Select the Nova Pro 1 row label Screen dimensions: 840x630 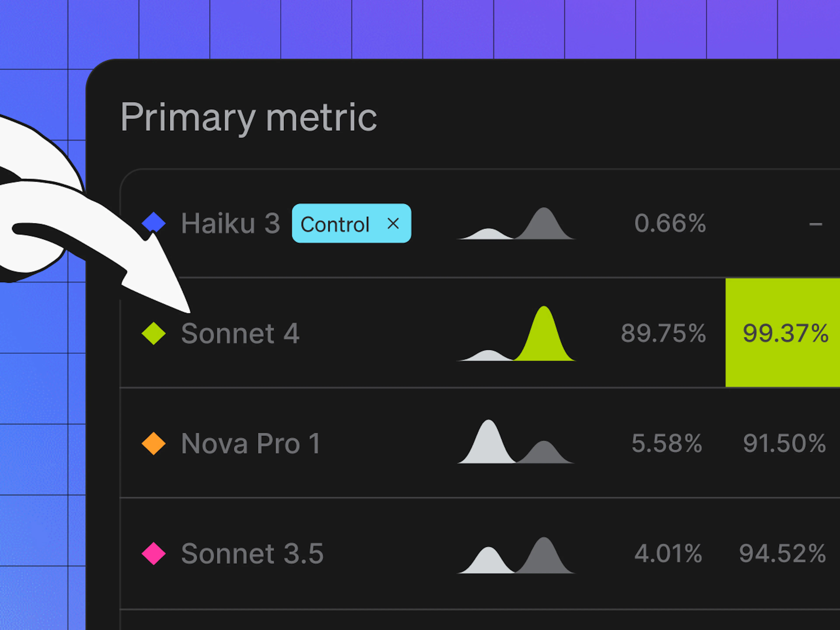(x=251, y=443)
